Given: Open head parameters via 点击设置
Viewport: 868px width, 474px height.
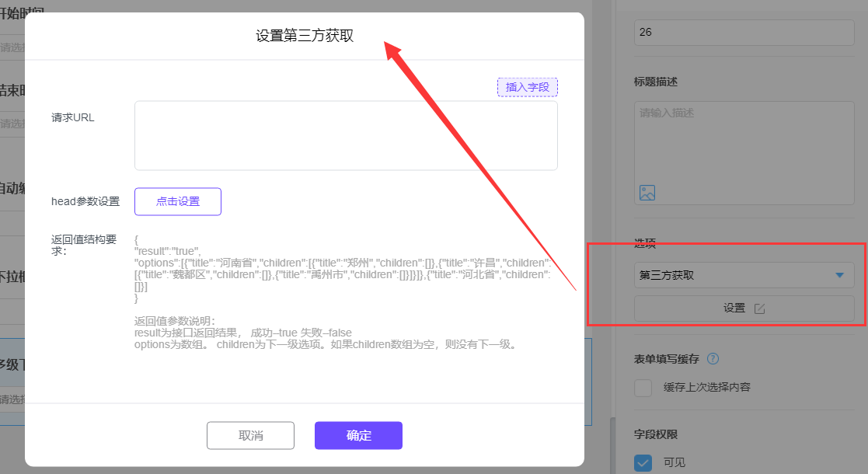Looking at the screenshot, I should pyautogui.click(x=178, y=201).
